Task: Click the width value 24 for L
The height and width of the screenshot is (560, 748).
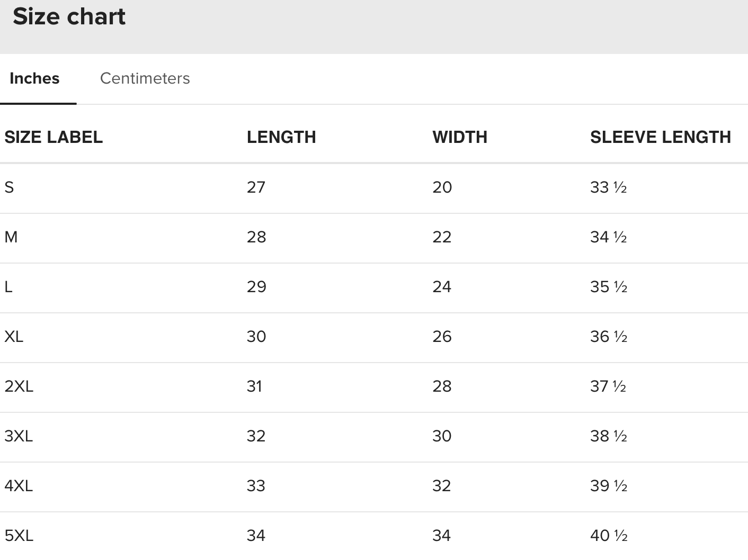Action: 442,287
